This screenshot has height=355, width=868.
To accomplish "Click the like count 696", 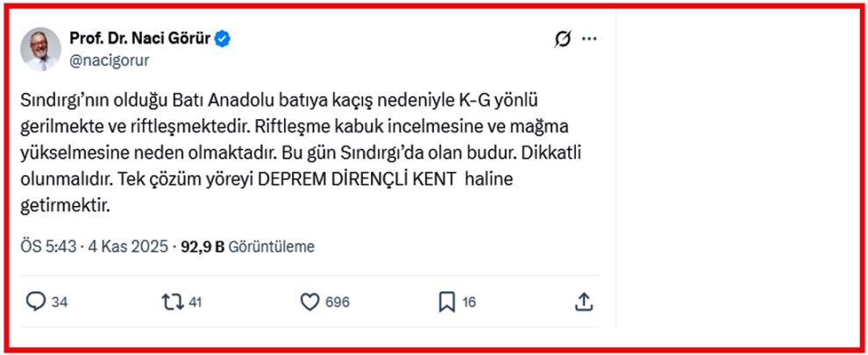I will click(x=337, y=302).
